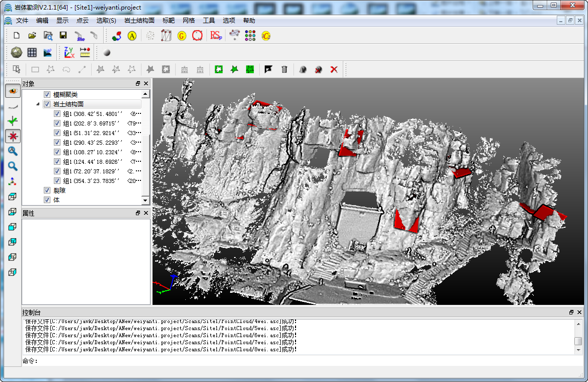Viewport: 588px width, 382px height.
Task: Click the red X icon in selection toolbar
Action: tap(334, 70)
